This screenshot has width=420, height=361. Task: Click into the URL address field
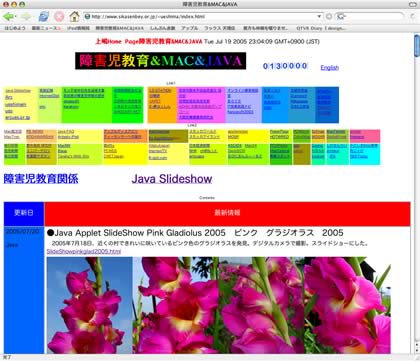(203, 16)
